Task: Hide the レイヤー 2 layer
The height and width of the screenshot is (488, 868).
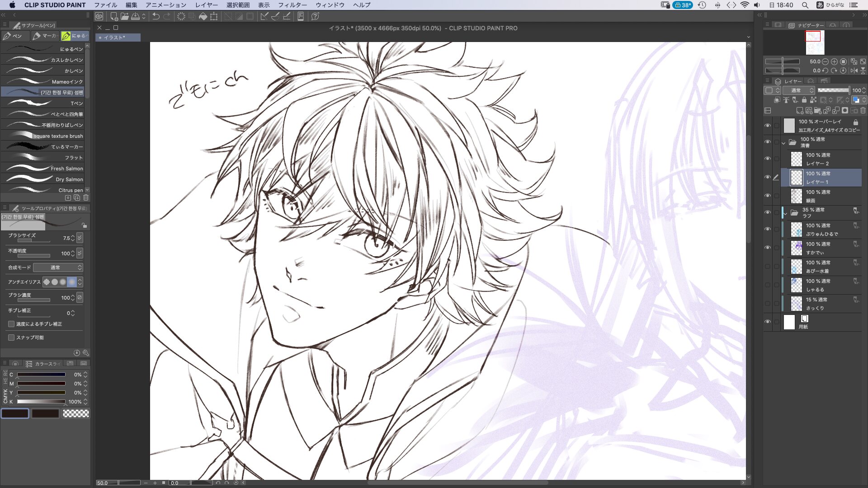Action: pos(767,159)
